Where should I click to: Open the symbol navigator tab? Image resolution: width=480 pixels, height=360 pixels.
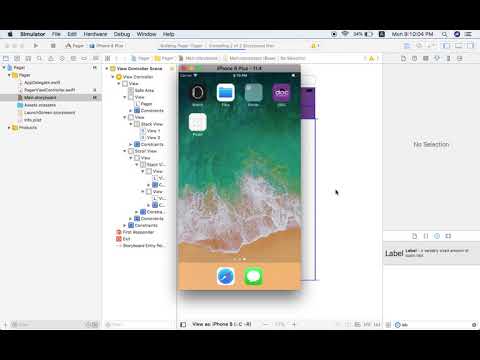28,58
